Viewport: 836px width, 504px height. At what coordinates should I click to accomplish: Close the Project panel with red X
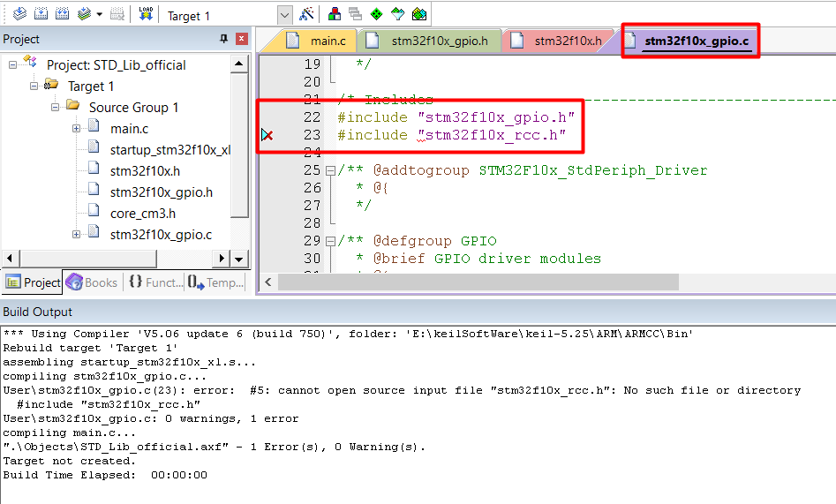(x=242, y=39)
